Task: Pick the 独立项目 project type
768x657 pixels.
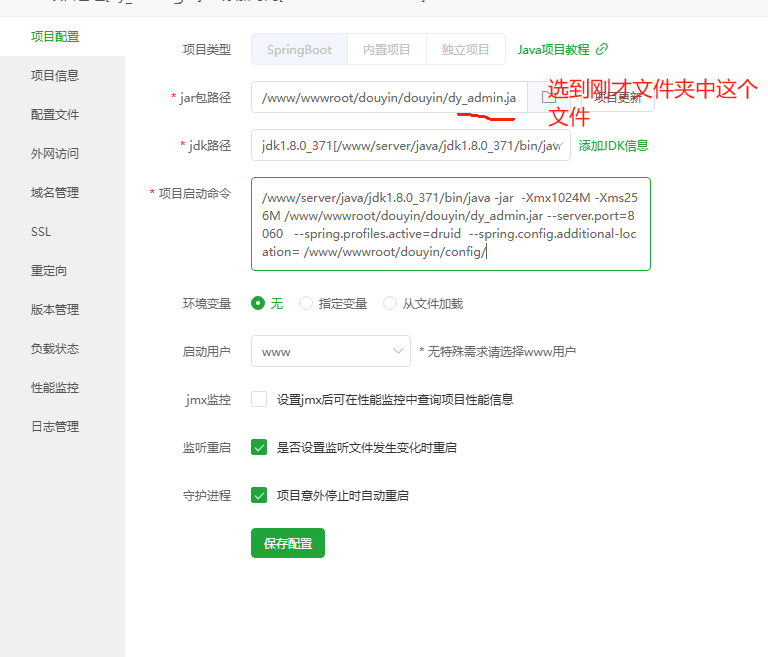Action: (466, 49)
